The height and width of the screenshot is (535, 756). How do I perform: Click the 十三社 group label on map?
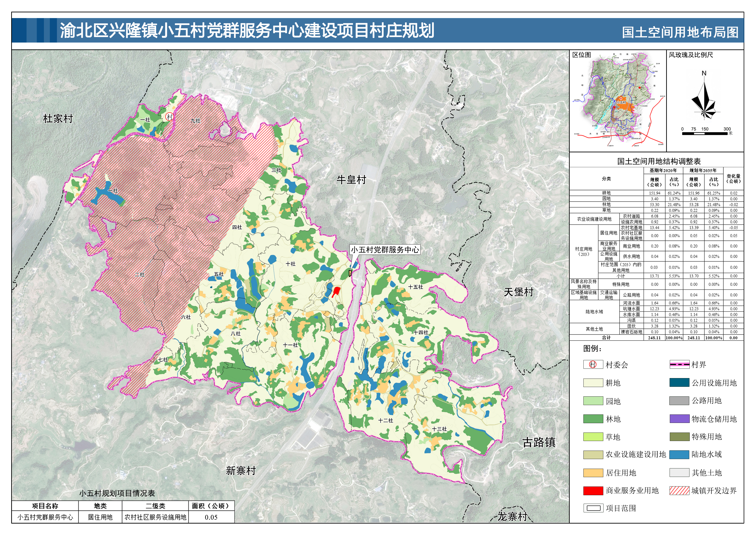[439, 429]
